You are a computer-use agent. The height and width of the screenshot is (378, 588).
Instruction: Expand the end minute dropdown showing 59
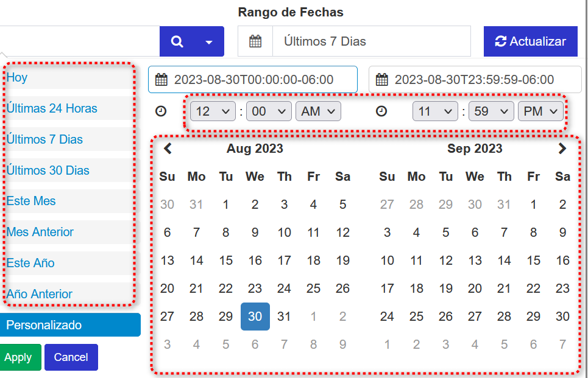coord(491,111)
